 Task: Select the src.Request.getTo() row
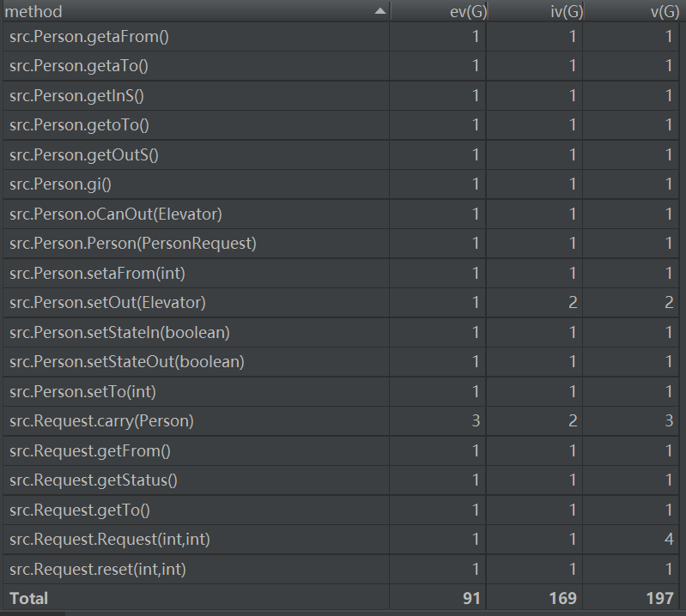341,510
